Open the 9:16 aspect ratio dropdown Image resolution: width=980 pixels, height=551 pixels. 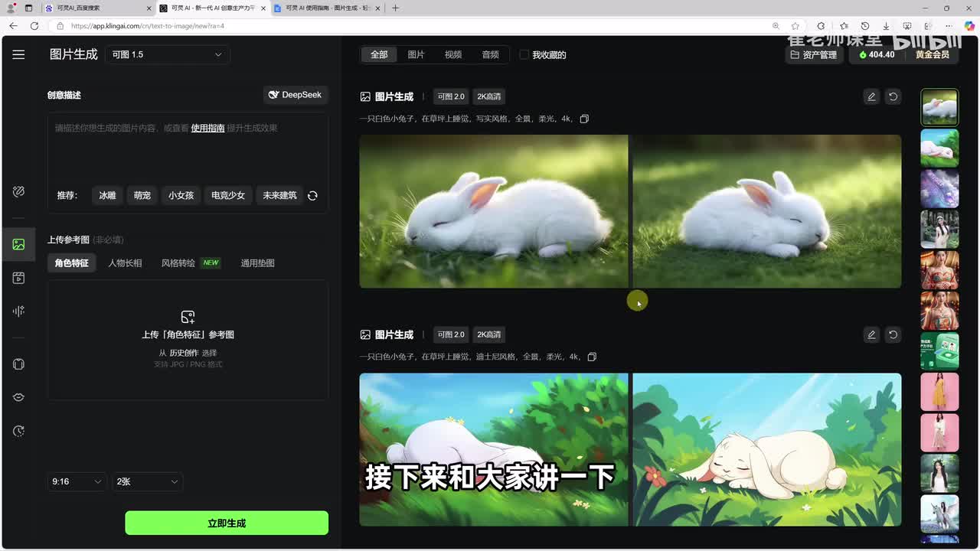[77, 481]
